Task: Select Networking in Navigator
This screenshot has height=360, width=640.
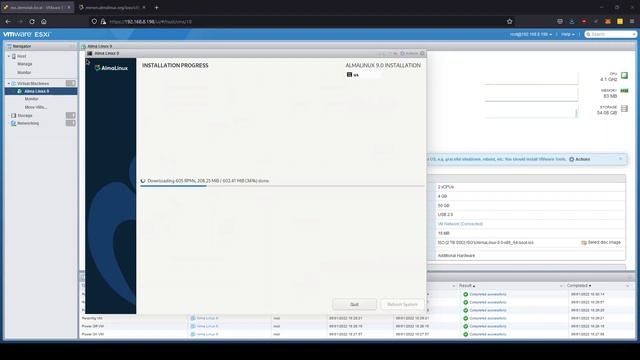Action: [28, 123]
